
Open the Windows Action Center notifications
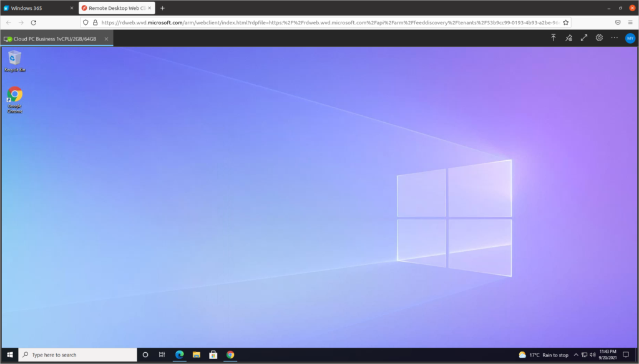(x=626, y=355)
